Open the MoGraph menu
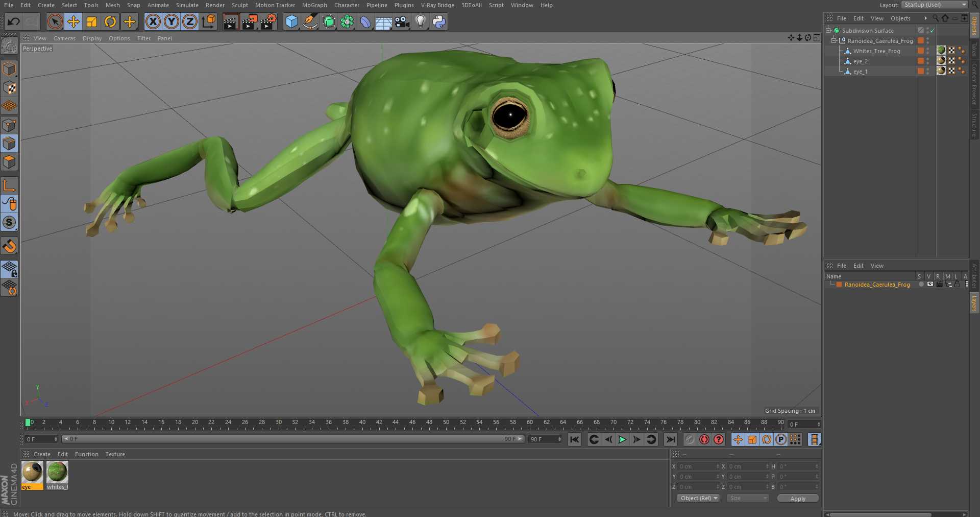The image size is (980, 517). pyautogui.click(x=314, y=5)
